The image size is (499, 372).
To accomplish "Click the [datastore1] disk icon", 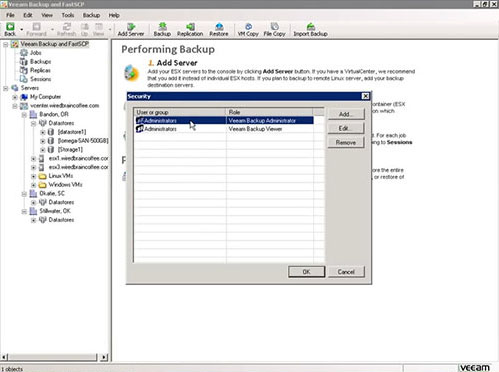I will 51,132.
